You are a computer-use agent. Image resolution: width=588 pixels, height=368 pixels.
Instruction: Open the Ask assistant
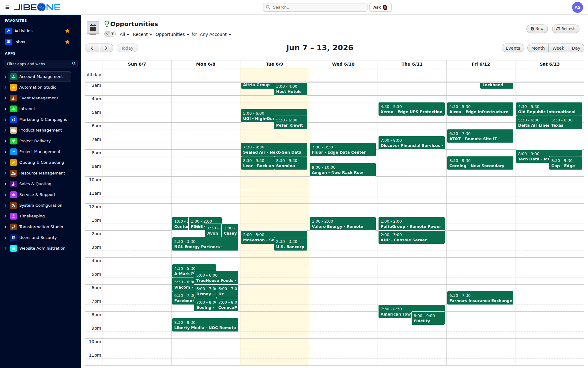coord(380,7)
